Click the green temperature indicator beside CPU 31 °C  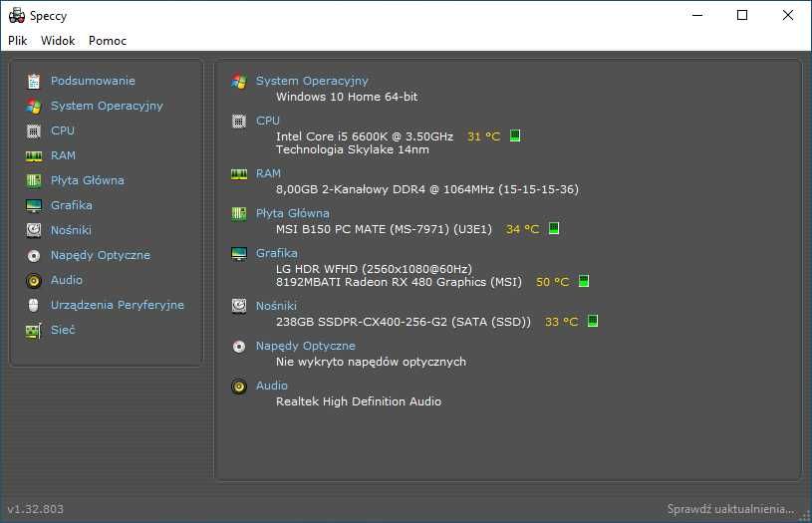[515, 135]
